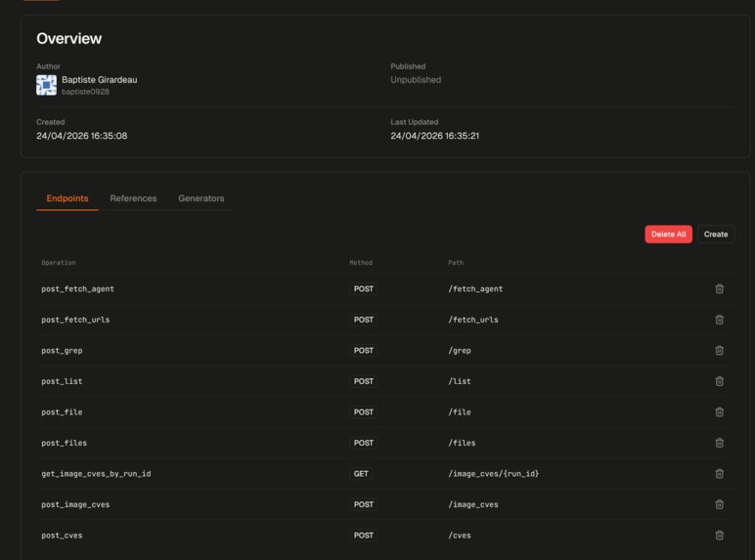This screenshot has width=755, height=560.
Task: Click the trash icon in the post_cves row
Action: tap(719, 535)
